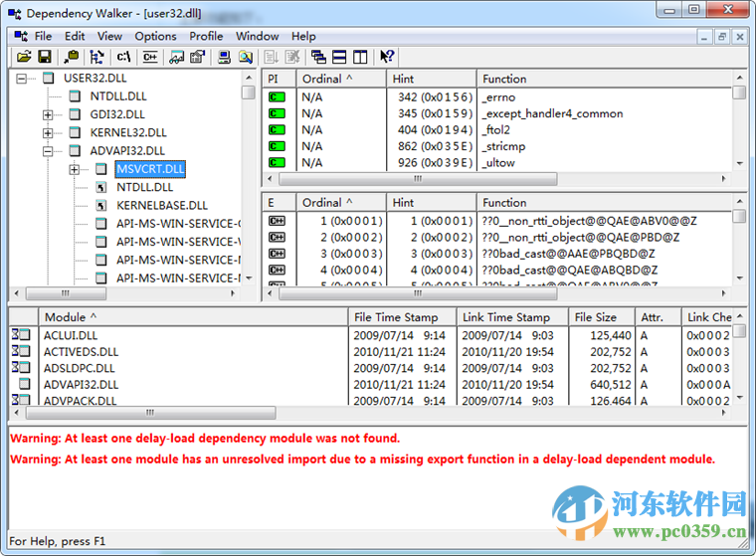Click View Module in External Viewer icon
The width and height of the screenshot is (756, 556).
pyautogui.click(x=176, y=57)
